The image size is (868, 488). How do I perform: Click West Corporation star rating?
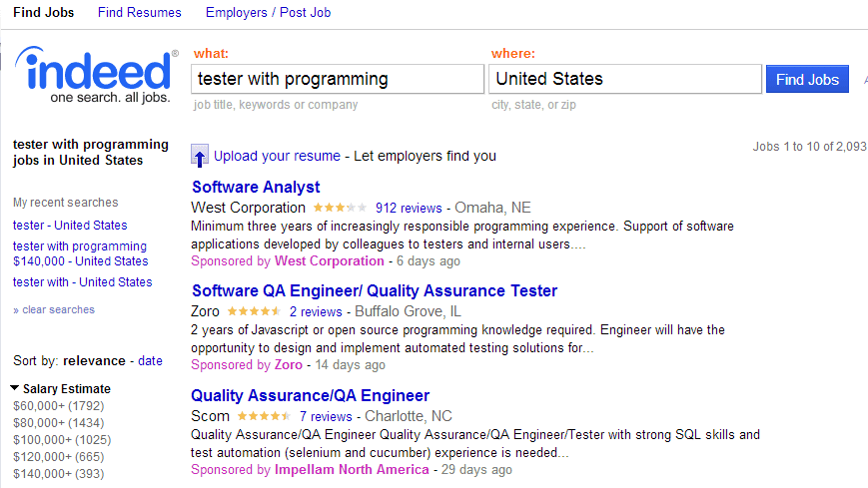click(340, 209)
